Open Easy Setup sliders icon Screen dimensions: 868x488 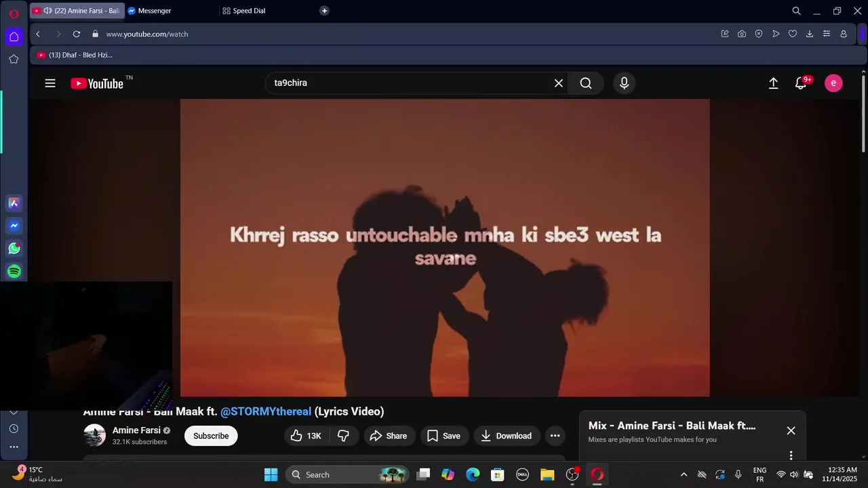[x=827, y=34]
